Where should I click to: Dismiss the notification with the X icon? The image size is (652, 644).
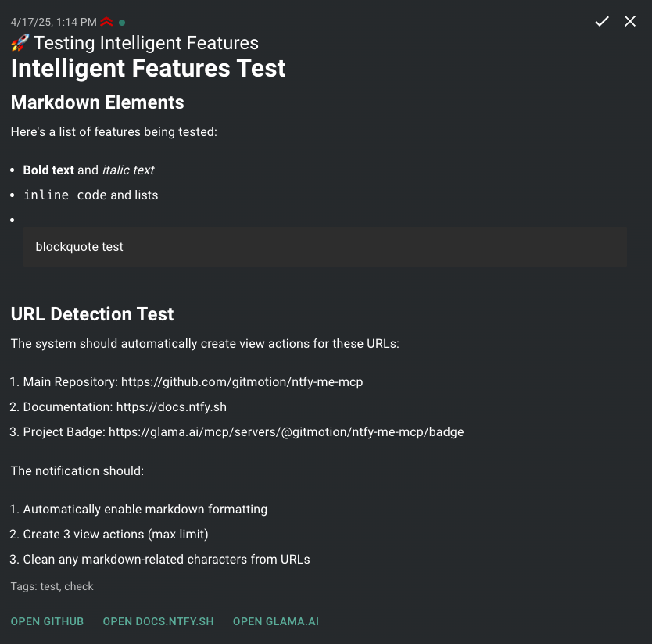(630, 21)
